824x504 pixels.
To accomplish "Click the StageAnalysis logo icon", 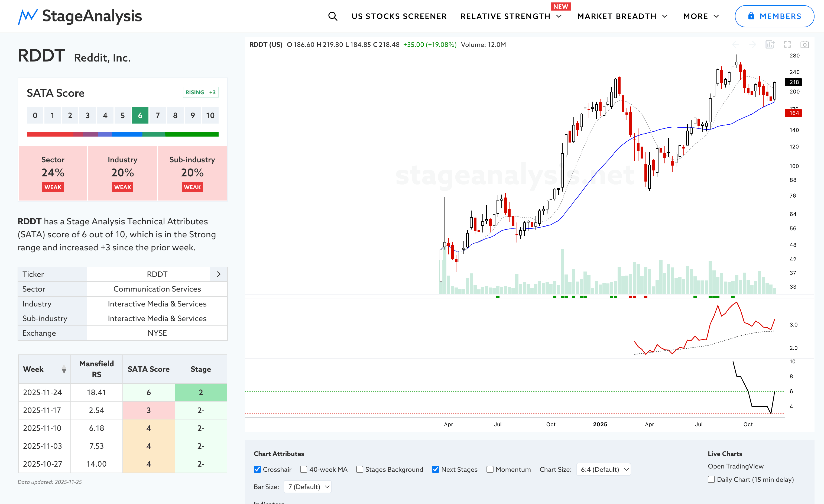I will (28, 16).
